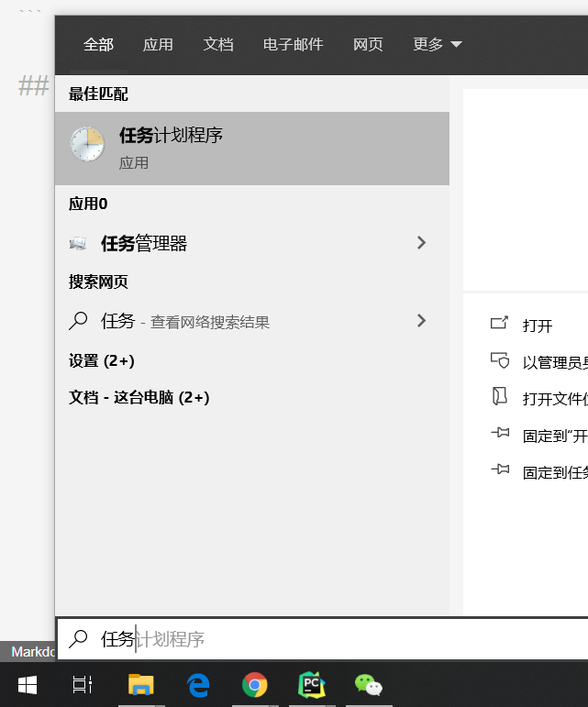Click the 打开 launch icon

[499, 323]
